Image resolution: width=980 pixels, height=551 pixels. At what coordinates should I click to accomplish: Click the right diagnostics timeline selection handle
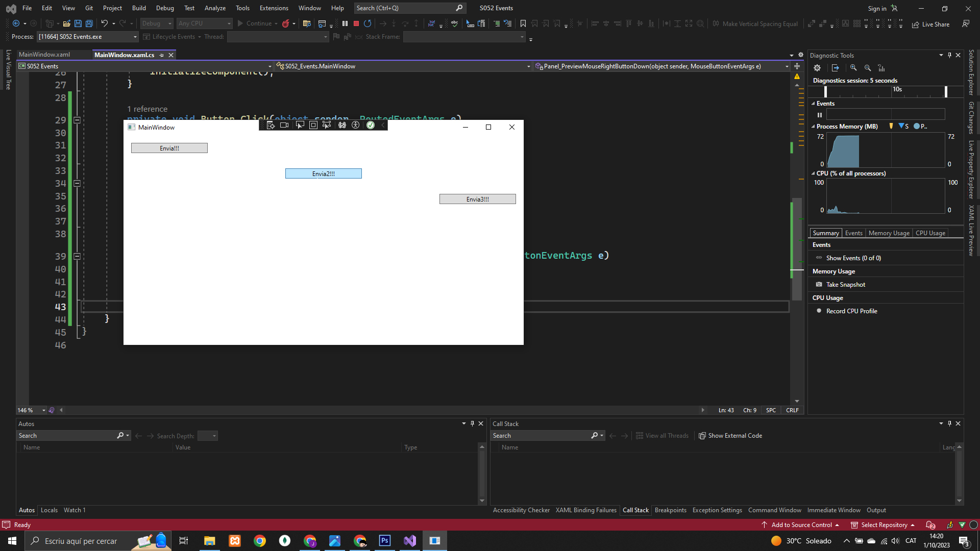[x=946, y=92]
